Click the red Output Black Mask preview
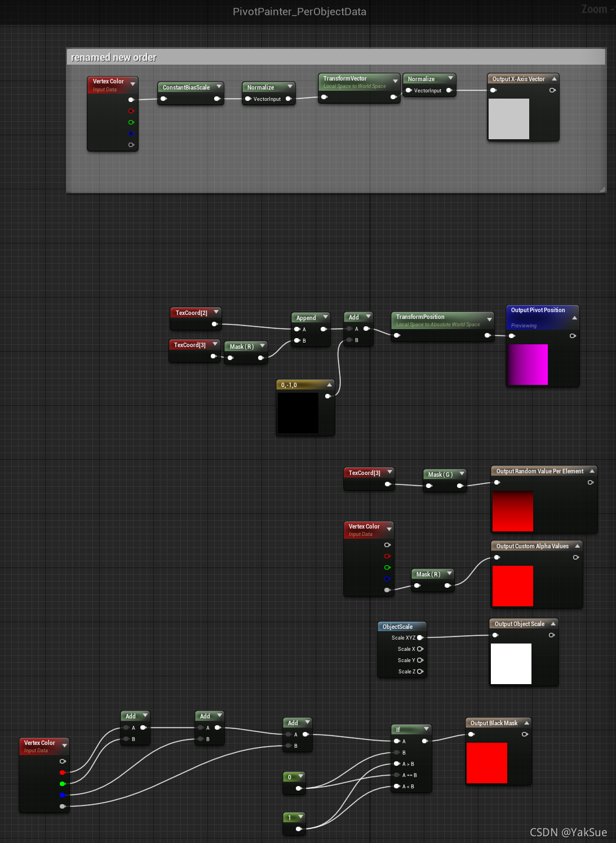This screenshot has width=616, height=843. click(x=486, y=763)
